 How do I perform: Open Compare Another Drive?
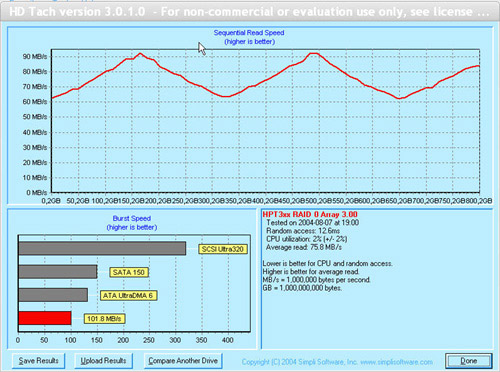(x=183, y=361)
